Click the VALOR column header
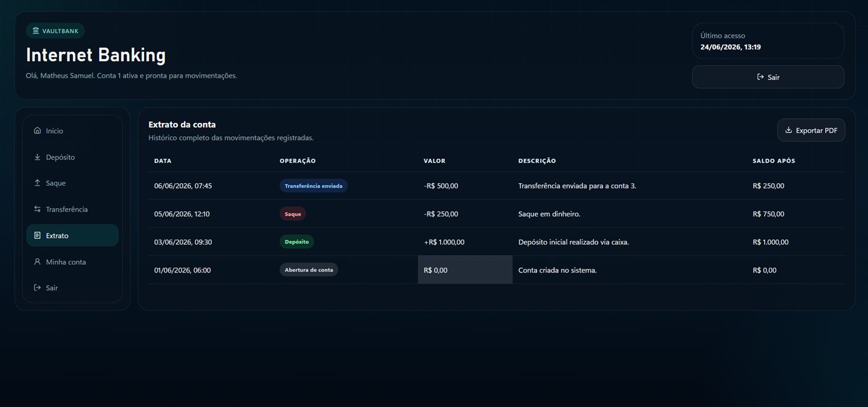868x407 pixels. (x=435, y=161)
